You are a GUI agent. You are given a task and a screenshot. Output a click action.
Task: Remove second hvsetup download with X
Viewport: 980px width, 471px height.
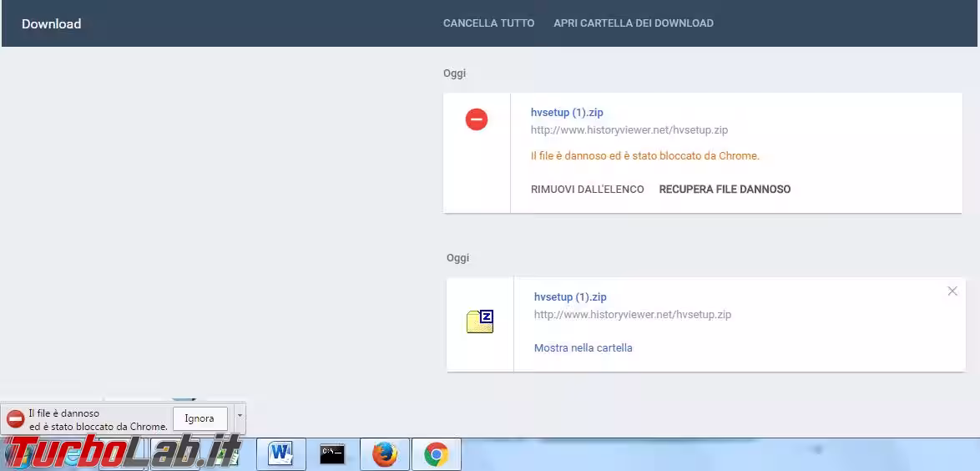pyautogui.click(x=952, y=291)
